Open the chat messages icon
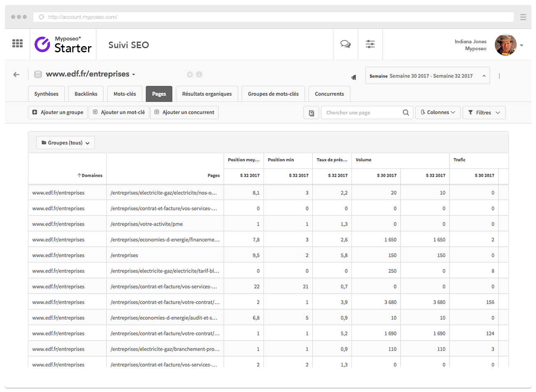The height and width of the screenshot is (392, 536). point(345,44)
